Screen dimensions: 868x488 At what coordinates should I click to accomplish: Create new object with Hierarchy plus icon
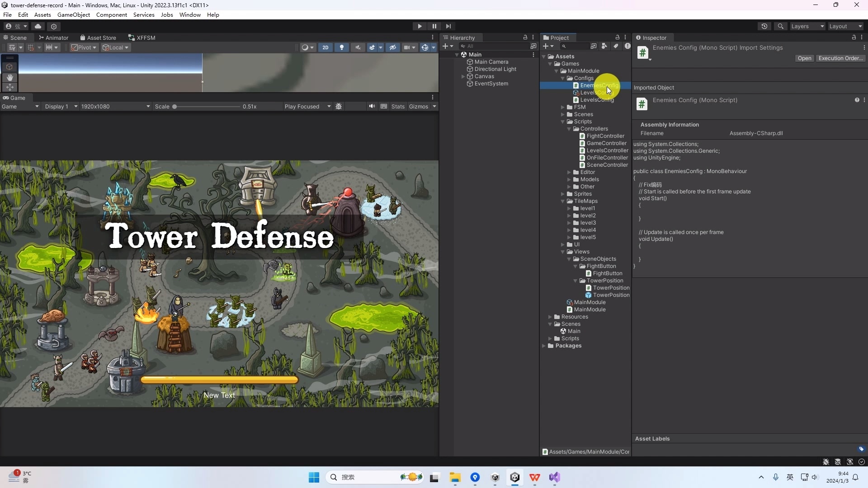(x=447, y=46)
